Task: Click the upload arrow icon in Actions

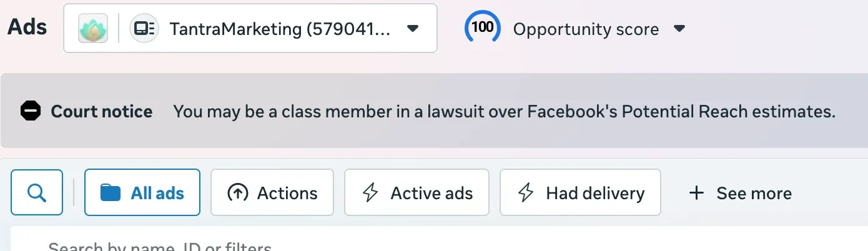Action: click(237, 193)
